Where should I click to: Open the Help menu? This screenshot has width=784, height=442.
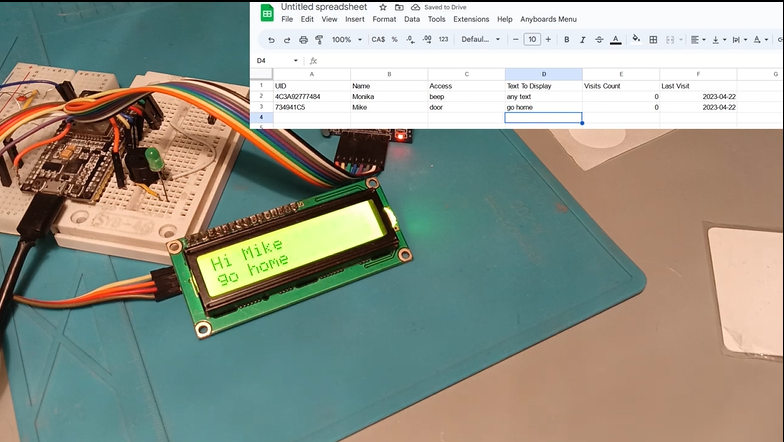click(x=504, y=19)
